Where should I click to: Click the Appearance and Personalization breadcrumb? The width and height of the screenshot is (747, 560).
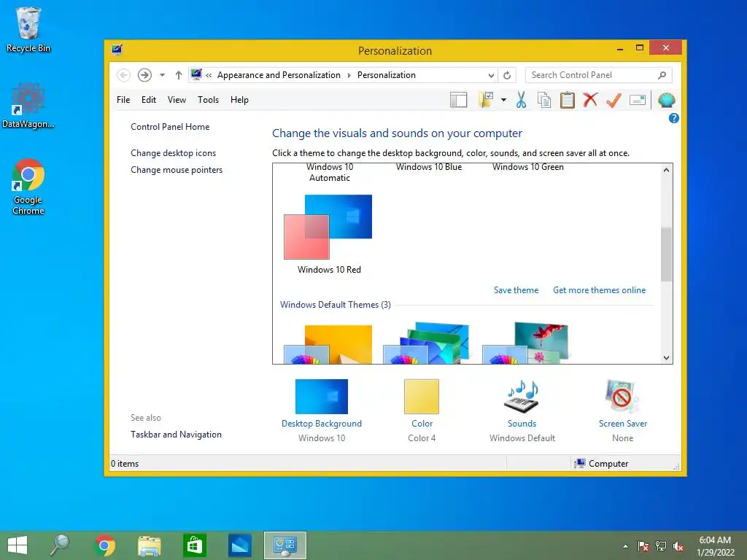279,75
